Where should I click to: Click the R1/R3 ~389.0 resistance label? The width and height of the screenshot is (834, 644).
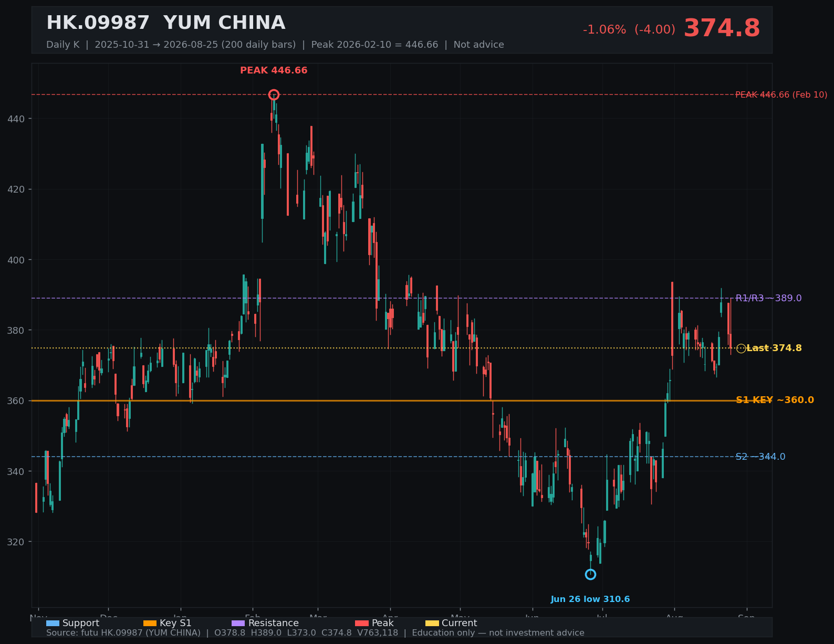[x=768, y=298]
